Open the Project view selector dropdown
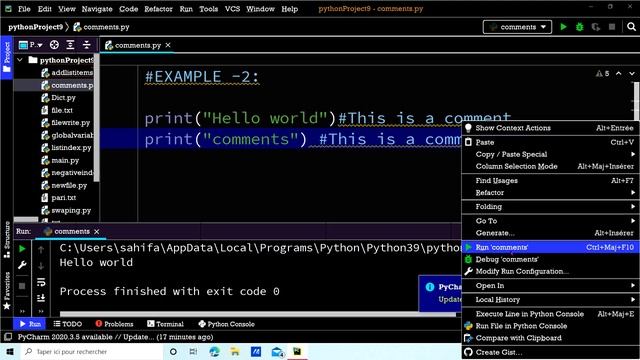Screen dimensions: 640x360 pyautogui.click(x=31, y=45)
